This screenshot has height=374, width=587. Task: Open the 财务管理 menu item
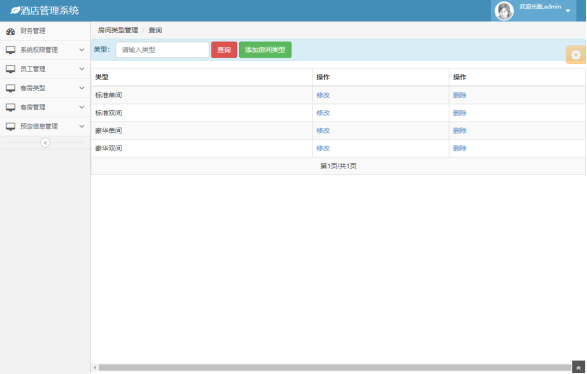click(x=45, y=31)
